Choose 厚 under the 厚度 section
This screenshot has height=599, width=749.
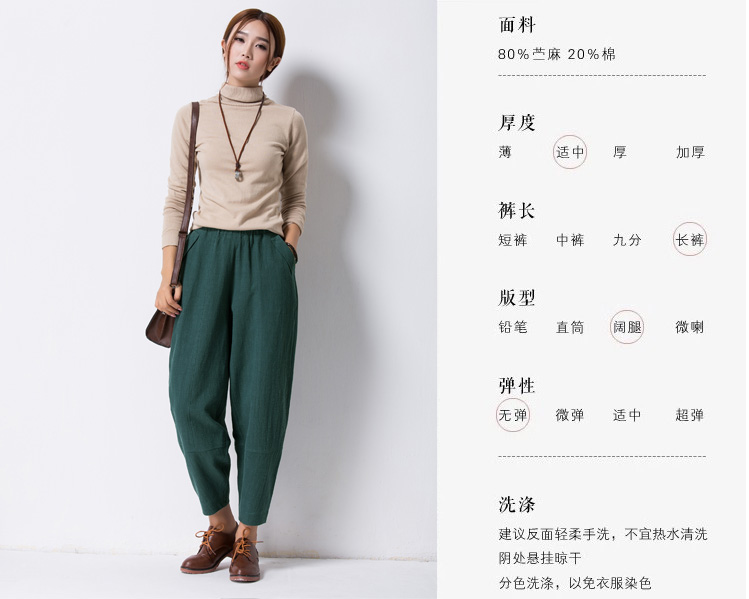(x=620, y=152)
